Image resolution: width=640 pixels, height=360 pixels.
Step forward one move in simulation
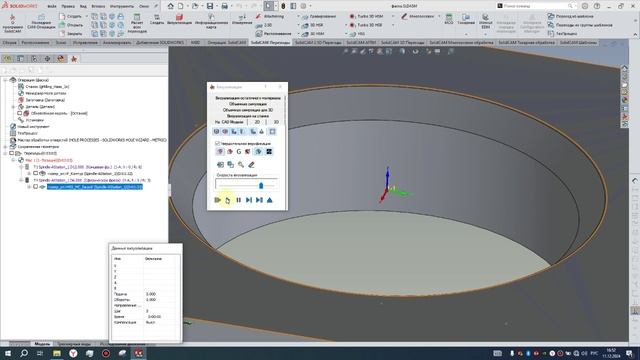249,200
